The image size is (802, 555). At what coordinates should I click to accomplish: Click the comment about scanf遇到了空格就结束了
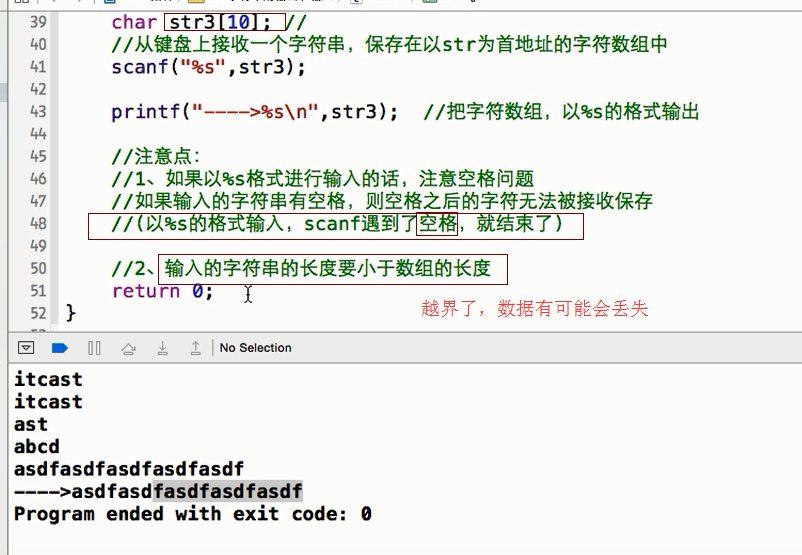tap(337, 224)
